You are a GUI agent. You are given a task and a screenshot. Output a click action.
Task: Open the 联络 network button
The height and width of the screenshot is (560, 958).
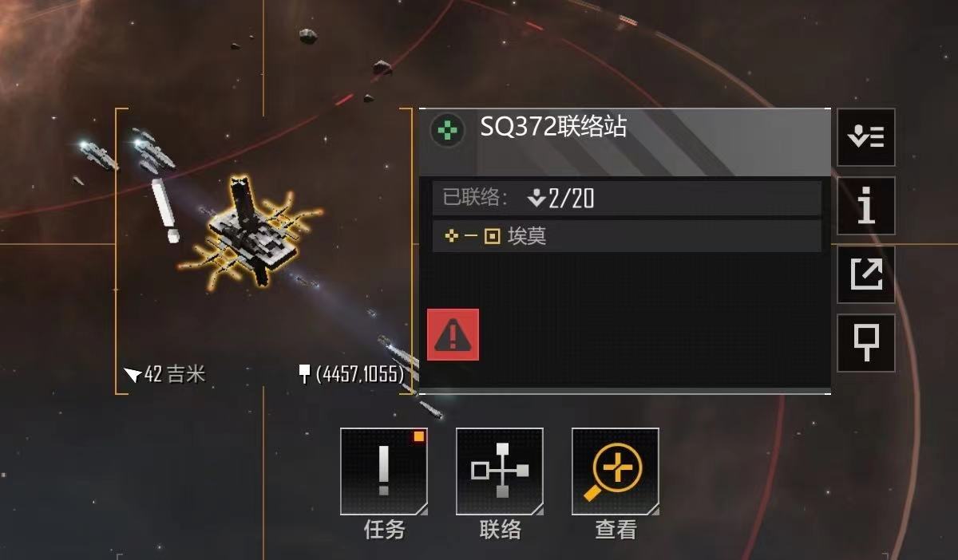click(500, 471)
